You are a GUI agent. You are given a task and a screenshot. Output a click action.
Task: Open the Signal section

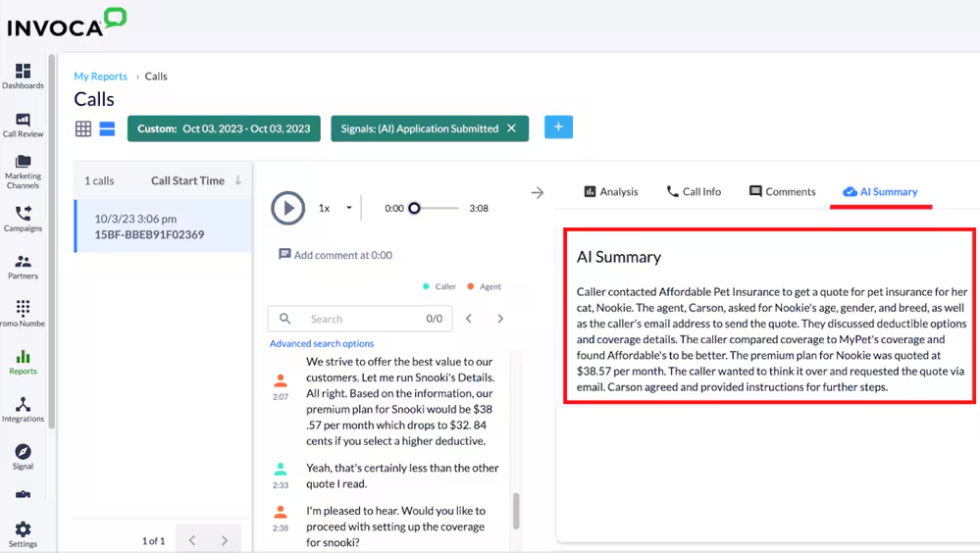[x=23, y=456]
